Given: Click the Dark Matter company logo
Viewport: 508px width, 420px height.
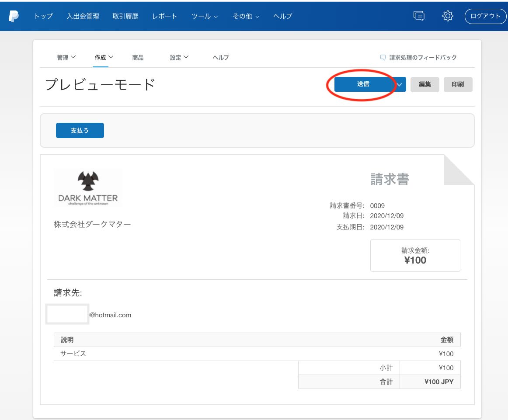Looking at the screenshot, I should 88,187.
